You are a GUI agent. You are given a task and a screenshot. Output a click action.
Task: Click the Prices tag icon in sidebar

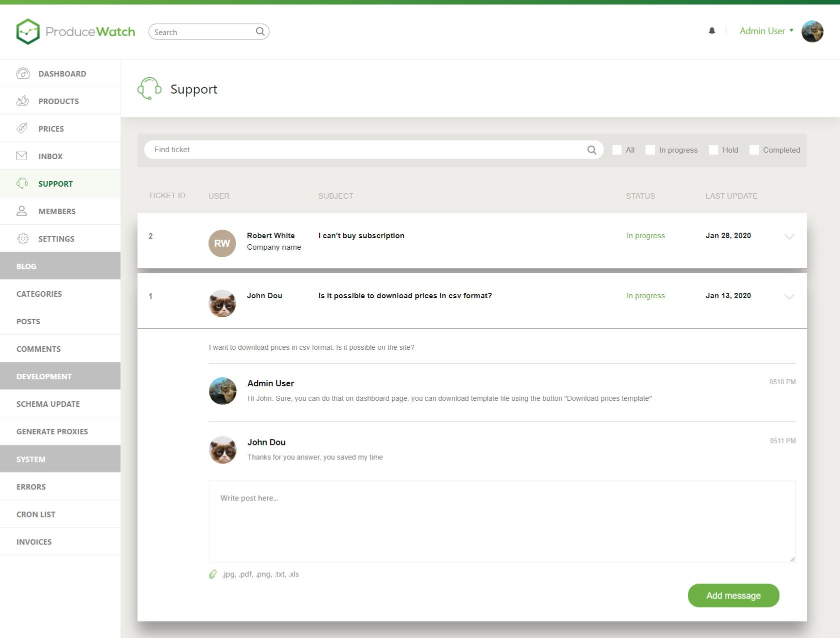point(22,129)
